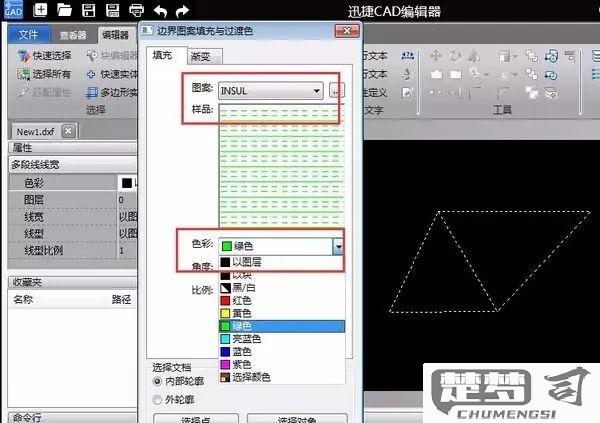This screenshot has height=423, width=600.
Task: Click the 选择点 button
Action: 196,418
